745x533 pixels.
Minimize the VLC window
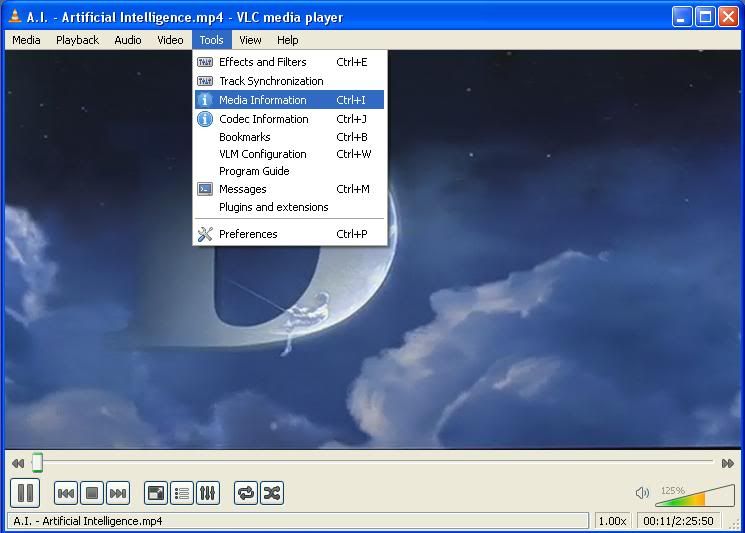coord(682,17)
